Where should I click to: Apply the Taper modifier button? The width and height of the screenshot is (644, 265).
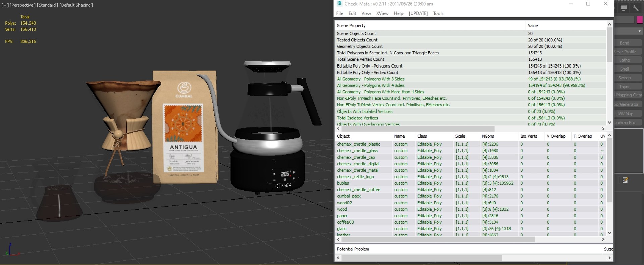pyautogui.click(x=628, y=86)
